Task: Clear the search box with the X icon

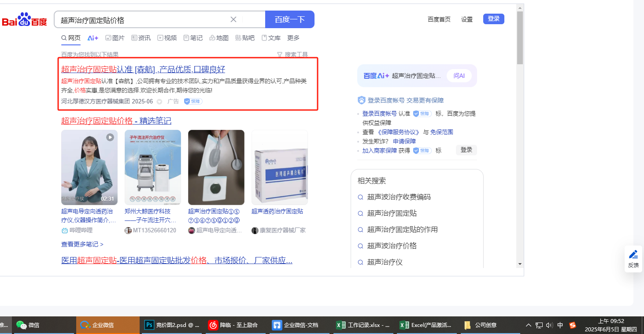Action: click(x=233, y=19)
